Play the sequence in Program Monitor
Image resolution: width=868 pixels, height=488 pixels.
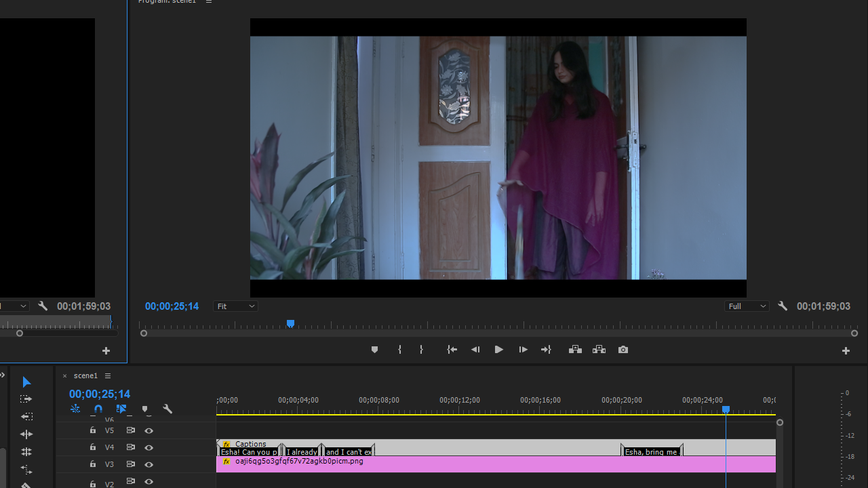pos(498,350)
